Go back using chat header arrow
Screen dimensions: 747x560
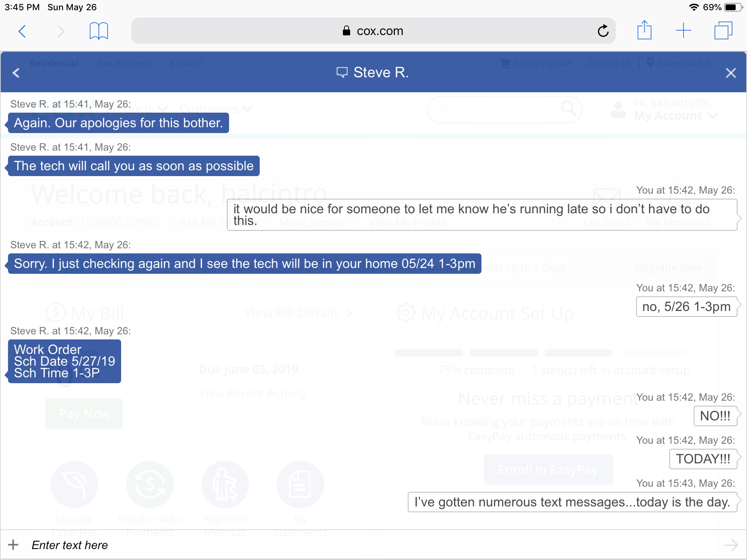(16, 73)
